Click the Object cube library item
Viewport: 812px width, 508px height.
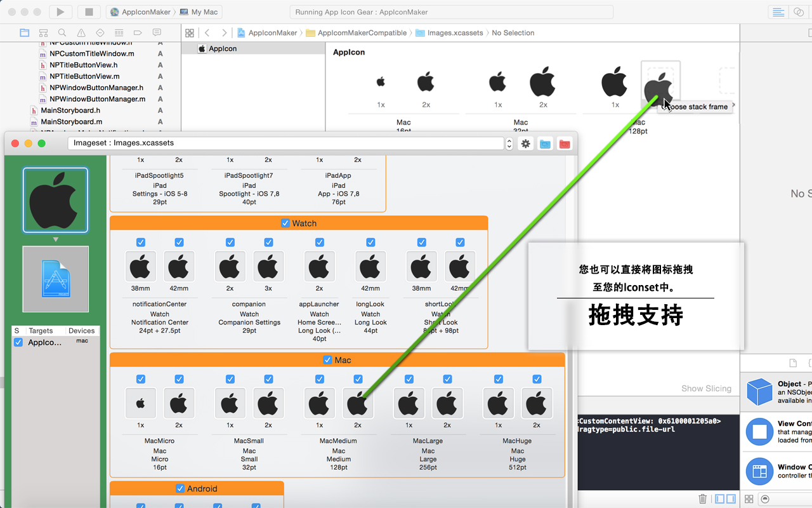(x=759, y=392)
